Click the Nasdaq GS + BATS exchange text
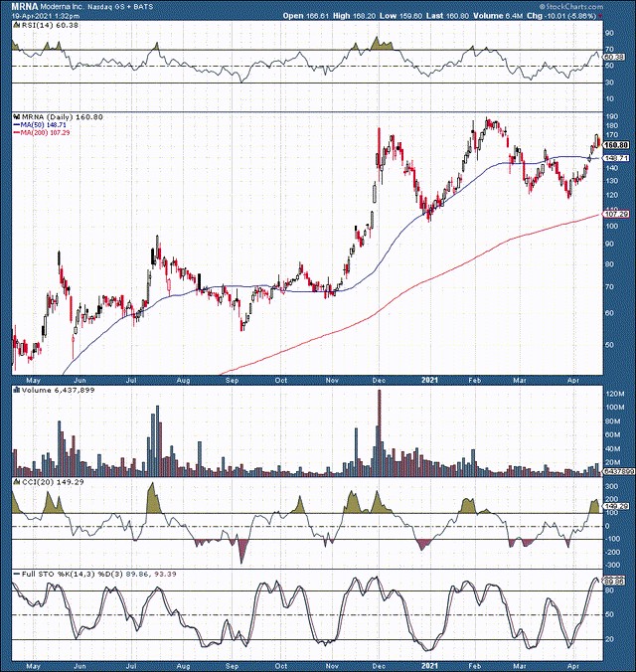 (120, 7)
